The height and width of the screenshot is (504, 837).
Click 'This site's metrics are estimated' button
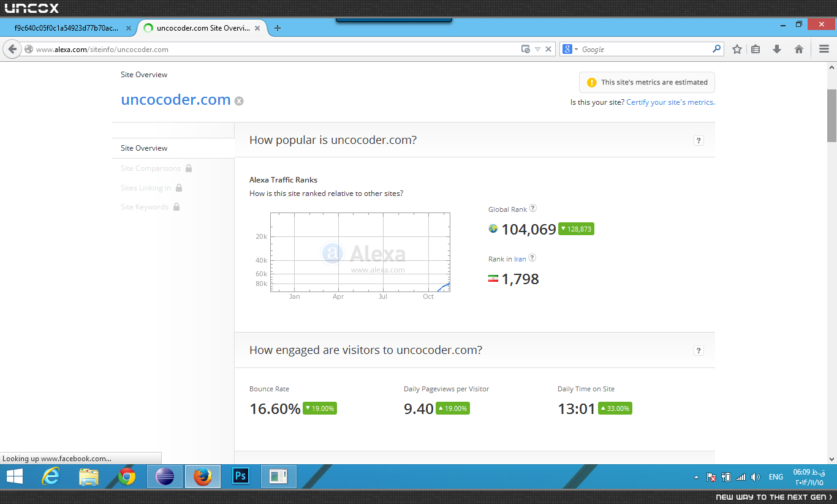tap(647, 83)
